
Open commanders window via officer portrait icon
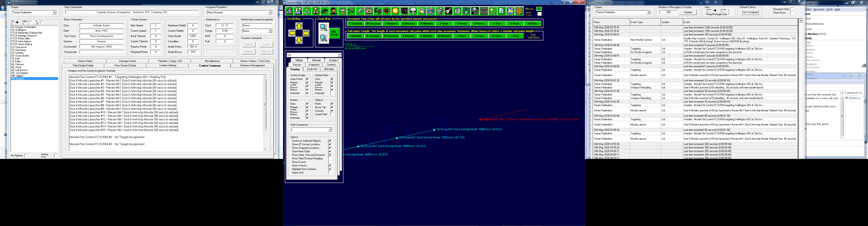pos(334,11)
